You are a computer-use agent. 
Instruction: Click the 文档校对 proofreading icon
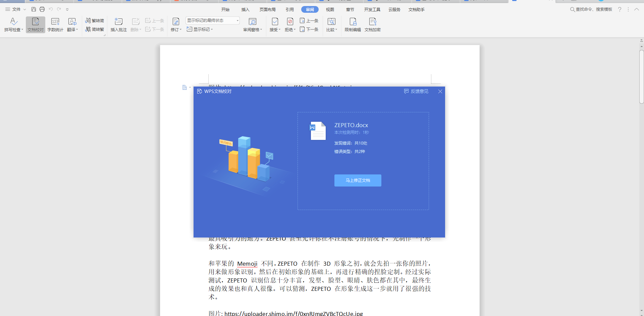(x=36, y=25)
